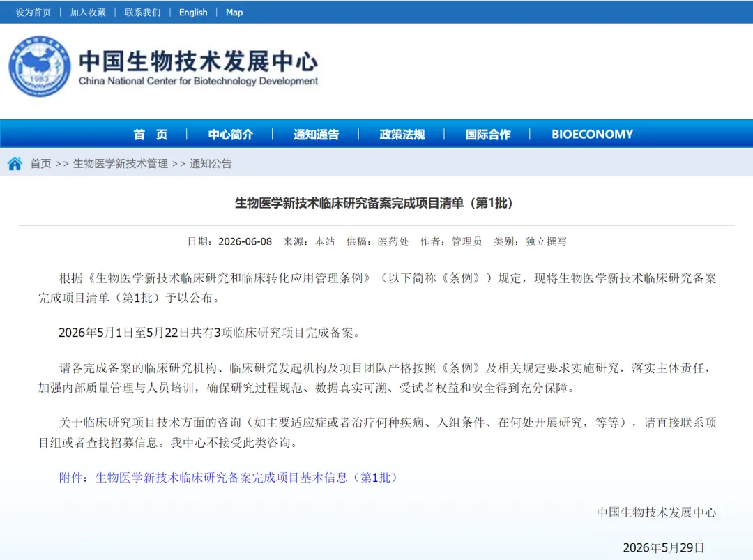Open the Map link in top bar
Screen dimensions: 753x560
pos(234,13)
